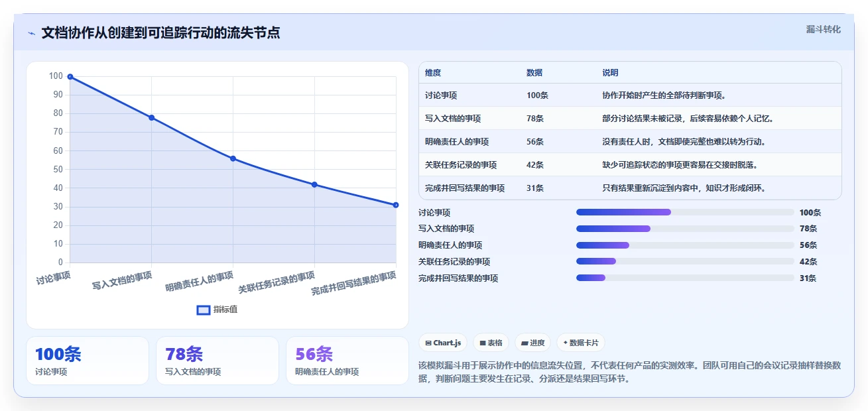Click description 没有责任人时 in table

tap(626, 142)
